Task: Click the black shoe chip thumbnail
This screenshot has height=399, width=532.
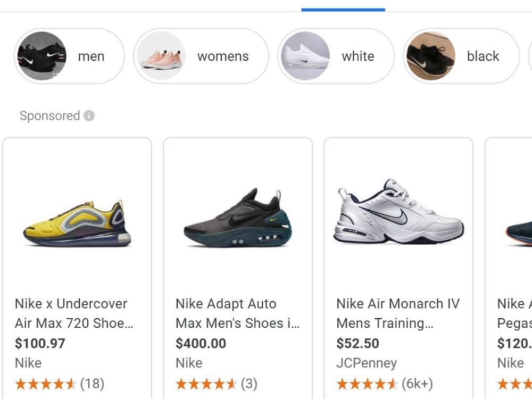Action: [x=431, y=56]
